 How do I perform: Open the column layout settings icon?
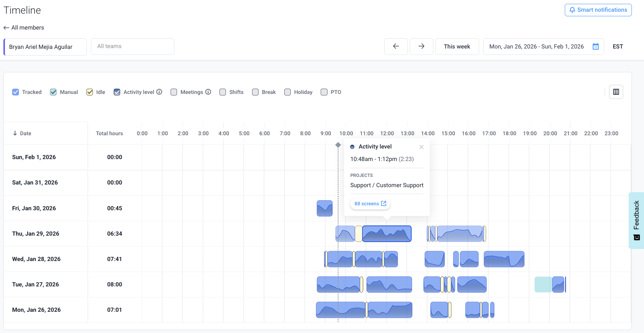pos(616,92)
